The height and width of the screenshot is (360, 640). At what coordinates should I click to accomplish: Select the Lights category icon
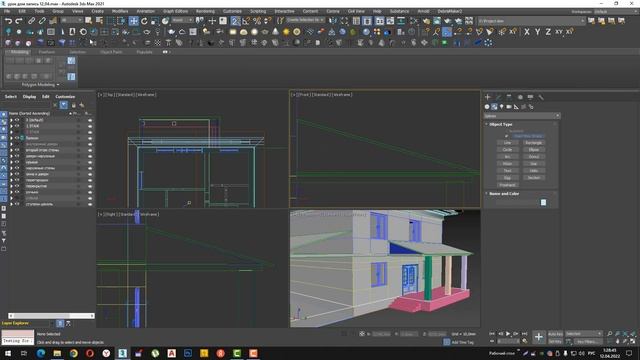tap(502, 107)
